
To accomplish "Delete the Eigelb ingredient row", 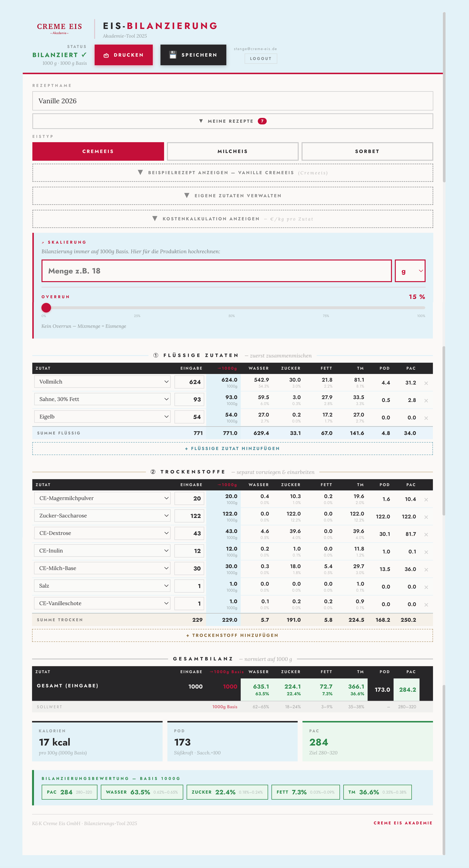I will coord(426,418).
